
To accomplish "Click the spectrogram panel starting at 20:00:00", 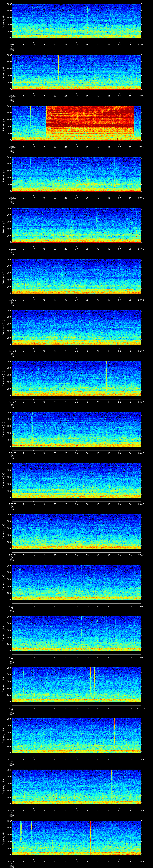I will click(x=76, y=736).
